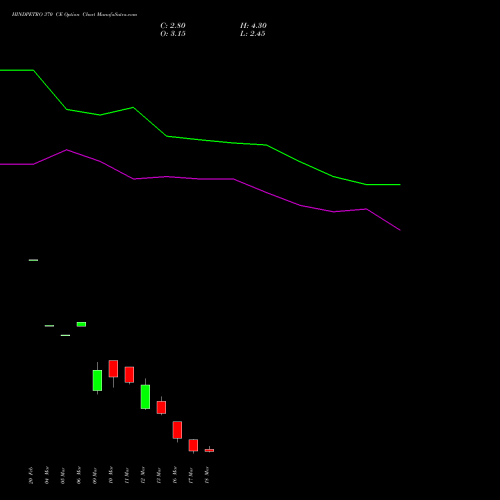The height and width of the screenshot is (500, 500).
Task: Click the 18 Mar date label
Action: click(x=207, y=475)
